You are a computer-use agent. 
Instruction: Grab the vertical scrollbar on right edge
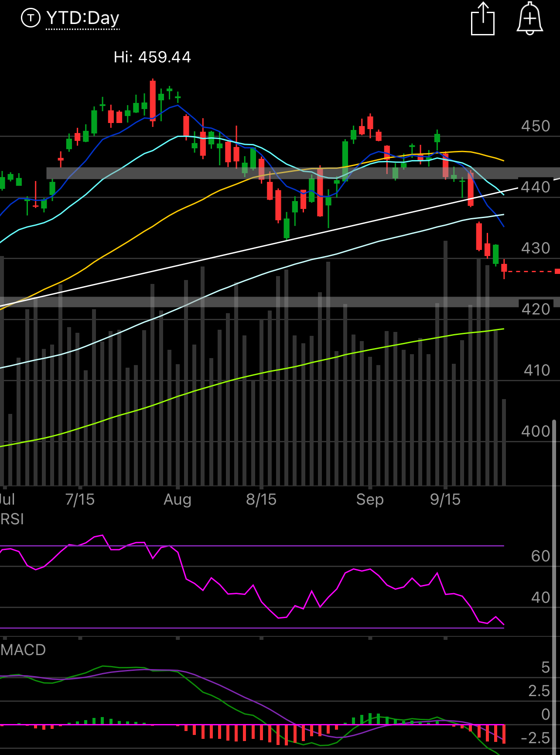[554, 587]
